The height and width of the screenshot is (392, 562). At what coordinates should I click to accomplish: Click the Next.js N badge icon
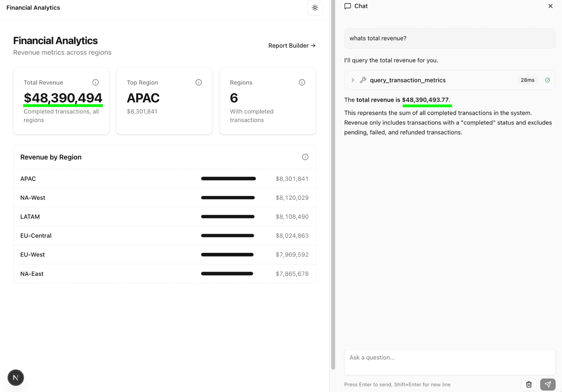click(x=16, y=377)
